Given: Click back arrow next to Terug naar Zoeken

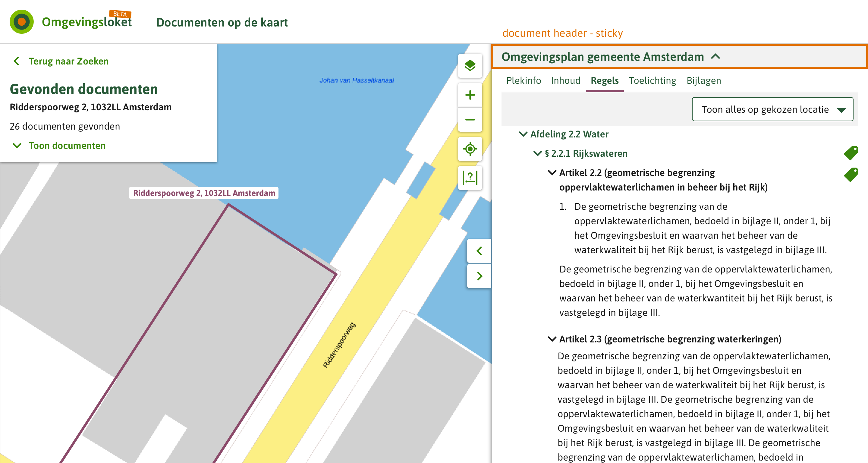Looking at the screenshot, I should (x=16, y=61).
